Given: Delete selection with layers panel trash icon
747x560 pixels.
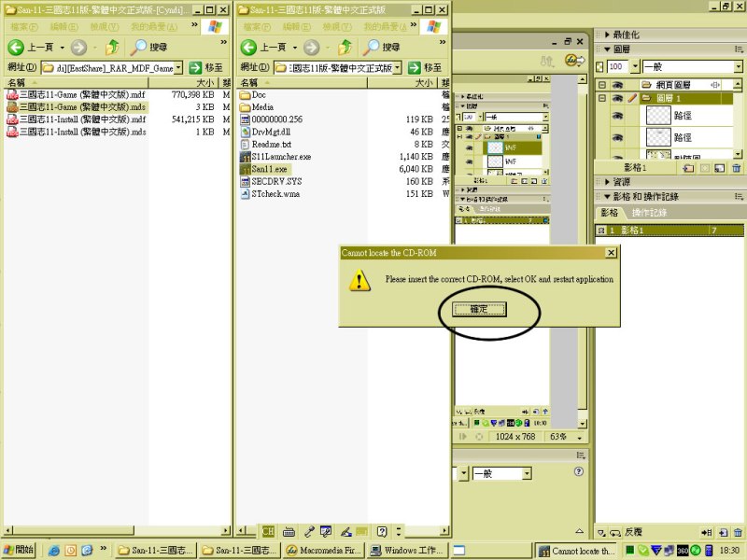Looking at the screenshot, I should 737,168.
